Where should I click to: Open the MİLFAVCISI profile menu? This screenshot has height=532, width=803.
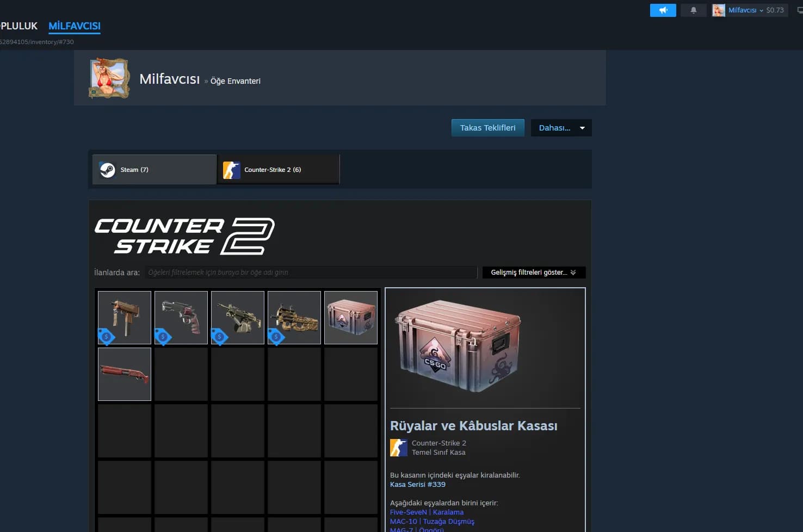(x=75, y=26)
